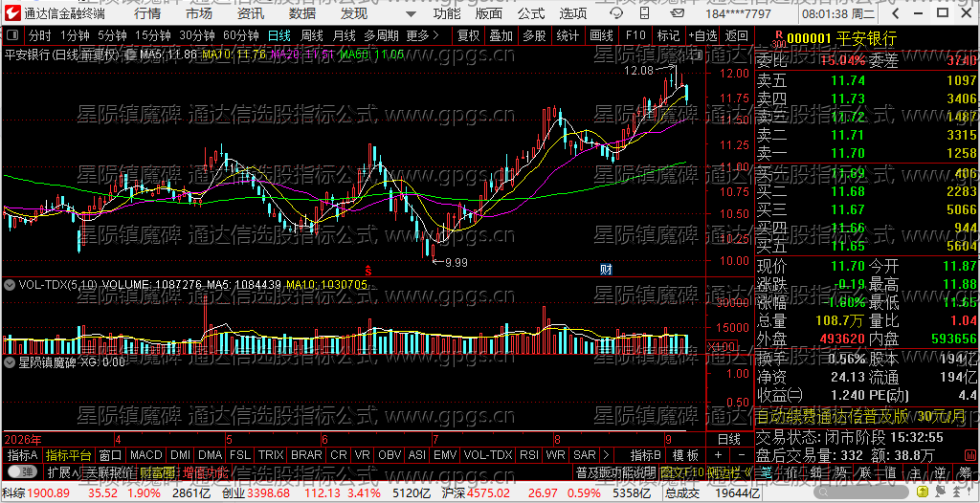Open the 资讯 menu
Viewport: 980px width, 503px height.
(x=251, y=13)
